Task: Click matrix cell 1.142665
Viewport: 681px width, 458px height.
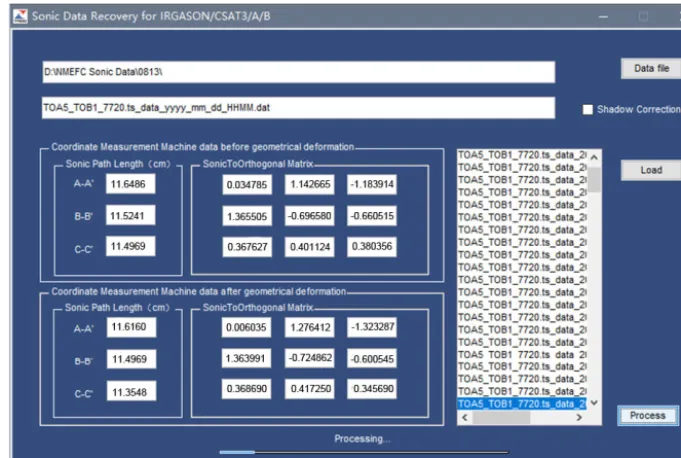Action: [310, 184]
